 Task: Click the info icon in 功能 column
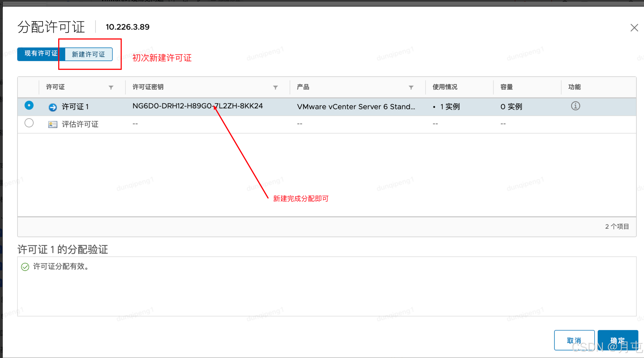[575, 106]
